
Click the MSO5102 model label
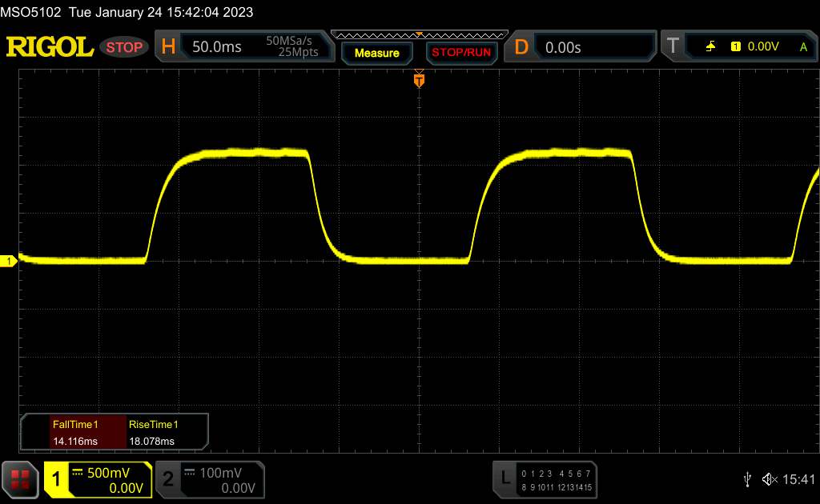[30, 12]
